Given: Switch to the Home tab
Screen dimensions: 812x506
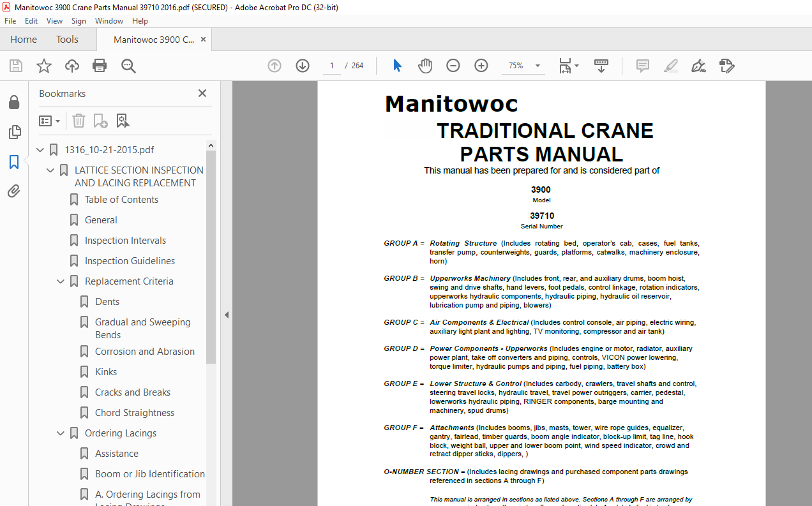Looking at the screenshot, I should 24,40.
